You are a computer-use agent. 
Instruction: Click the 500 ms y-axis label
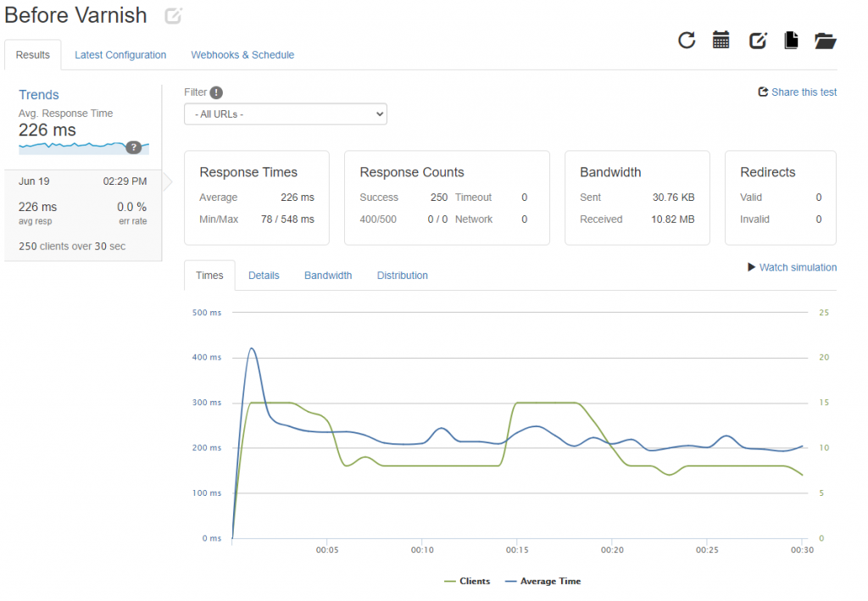(207, 313)
